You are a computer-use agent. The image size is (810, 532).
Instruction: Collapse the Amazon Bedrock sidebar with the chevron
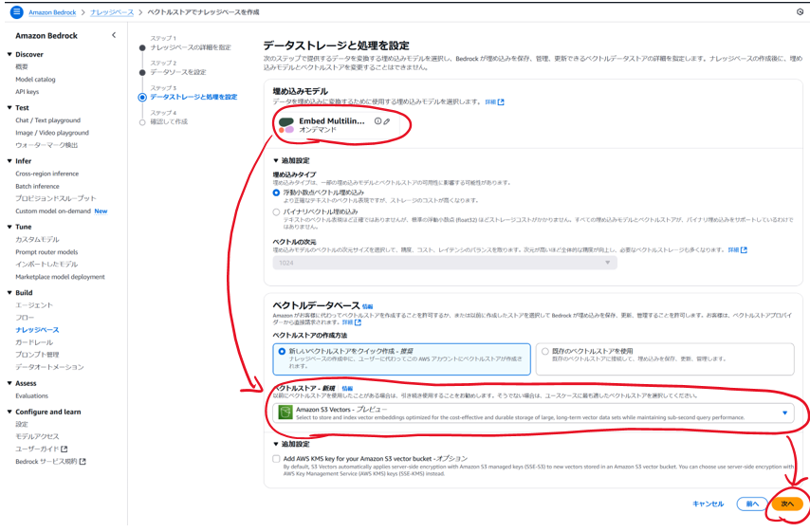[114, 35]
